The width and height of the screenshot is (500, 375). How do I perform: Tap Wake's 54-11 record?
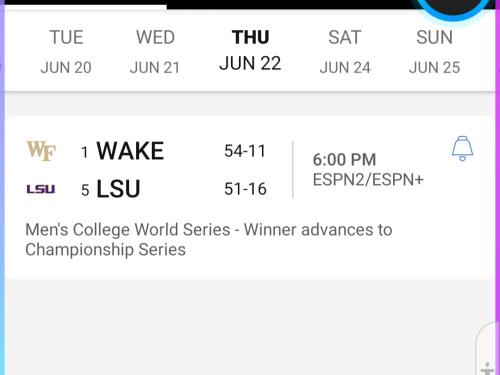pos(245,151)
